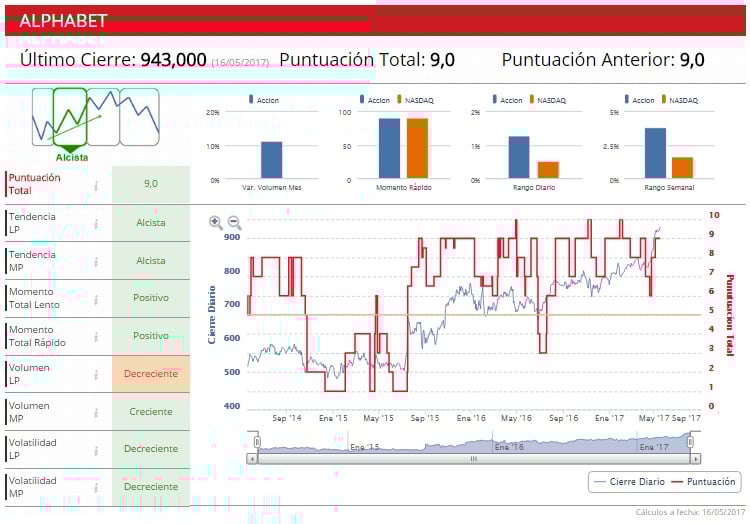Click the Var. Volumen Mes chart caption
Image resolution: width=750 pixels, height=524 pixels.
click(272, 187)
